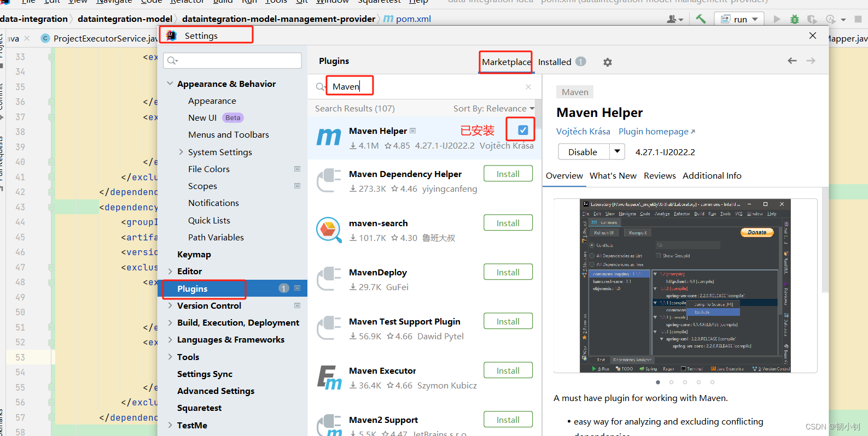This screenshot has width=868, height=436.
Task: Clear the plugin search text
Action: tap(528, 87)
